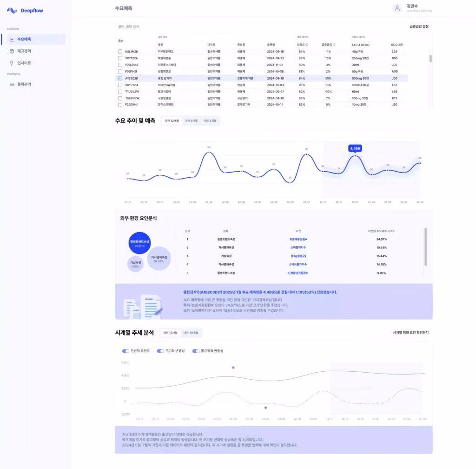The width and height of the screenshot is (476, 469).
Task: Open 재고관리 box icon in sidebar
Action: (12, 51)
